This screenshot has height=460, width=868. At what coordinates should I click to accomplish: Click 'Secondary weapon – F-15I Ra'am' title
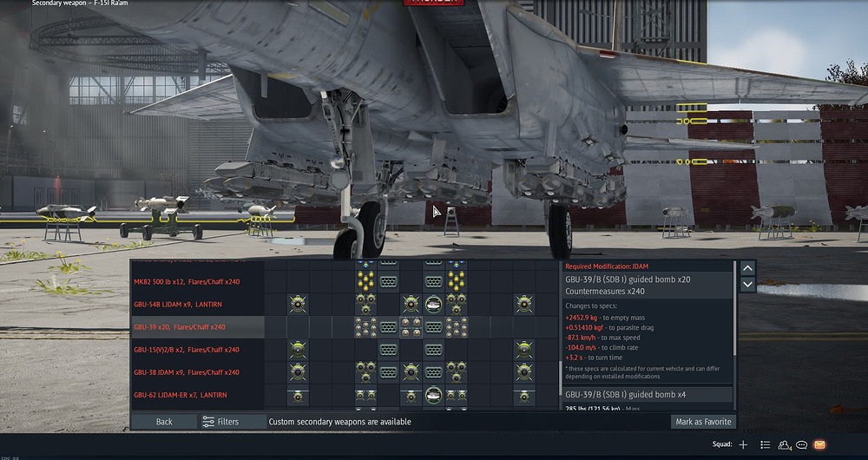82,3
